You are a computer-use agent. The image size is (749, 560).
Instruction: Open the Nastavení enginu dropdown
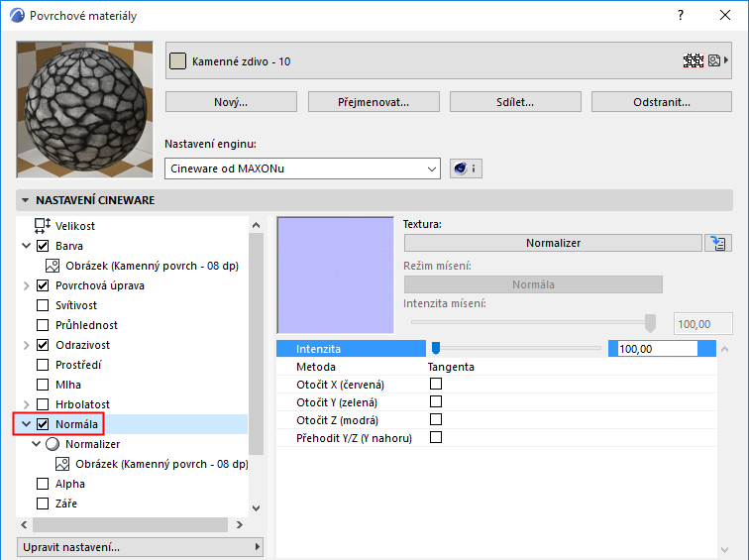[x=302, y=168]
